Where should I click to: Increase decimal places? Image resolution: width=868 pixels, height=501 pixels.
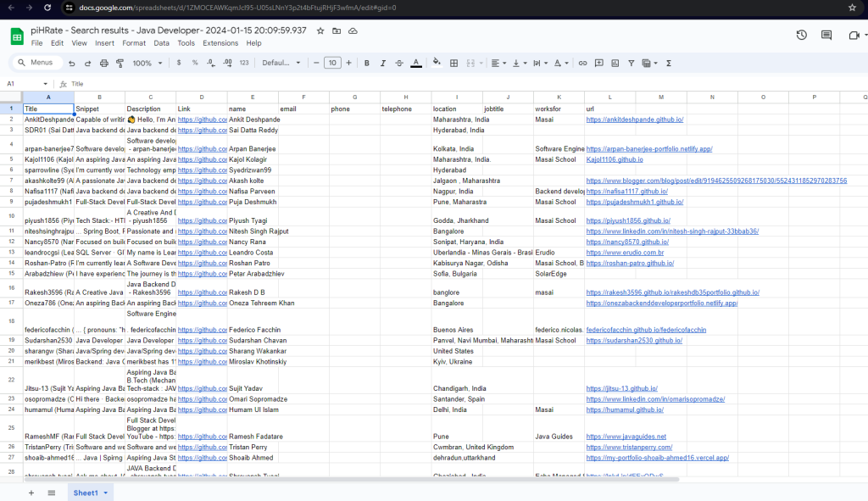point(227,63)
